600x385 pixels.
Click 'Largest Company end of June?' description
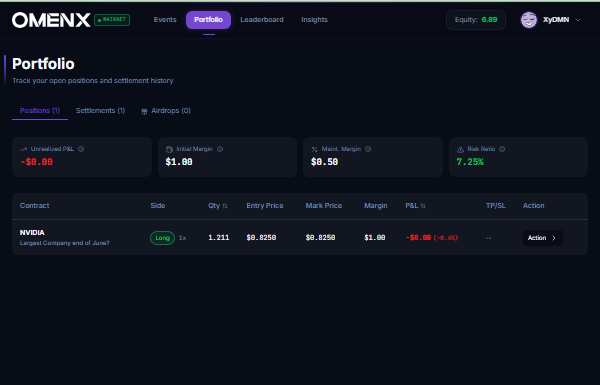[65, 243]
